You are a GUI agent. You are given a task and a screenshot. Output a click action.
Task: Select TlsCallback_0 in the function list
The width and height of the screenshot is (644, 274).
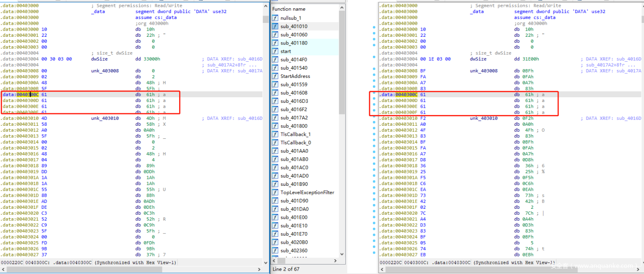pyautogui.click(x=296, y=143)
